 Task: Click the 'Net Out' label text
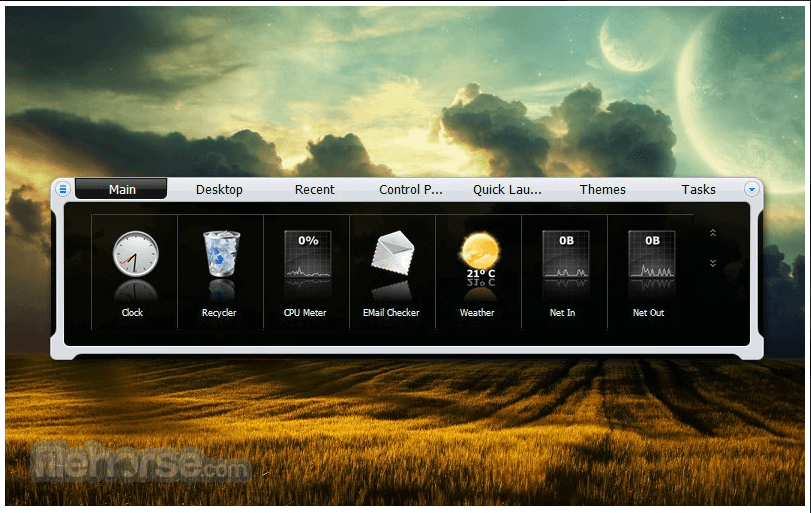(x=649, y=312)
